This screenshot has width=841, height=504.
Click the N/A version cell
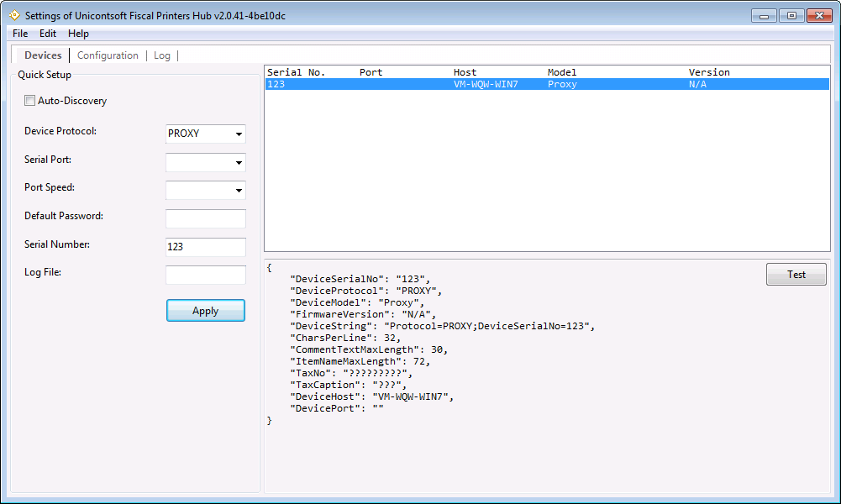(x=697, y=84)
